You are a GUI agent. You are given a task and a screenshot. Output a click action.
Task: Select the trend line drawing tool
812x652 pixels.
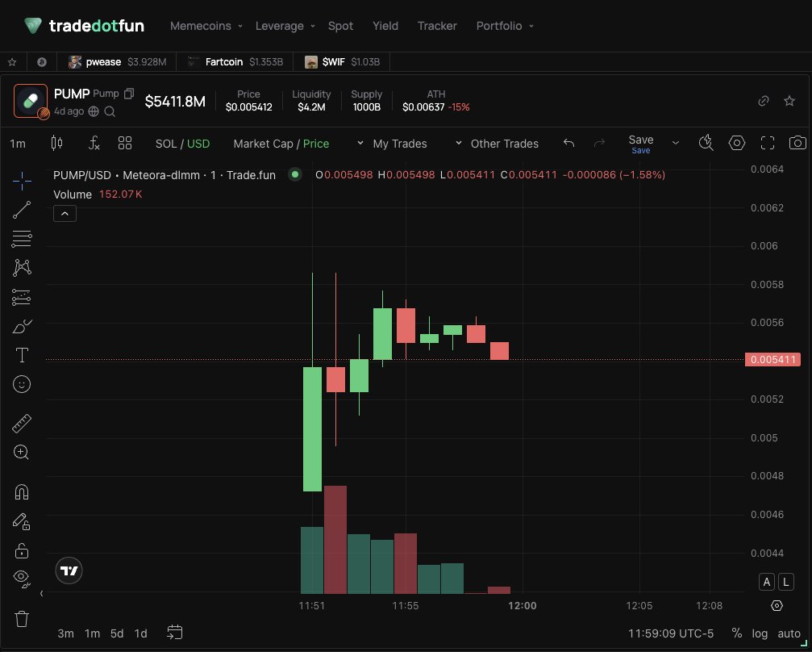point(22,210)
